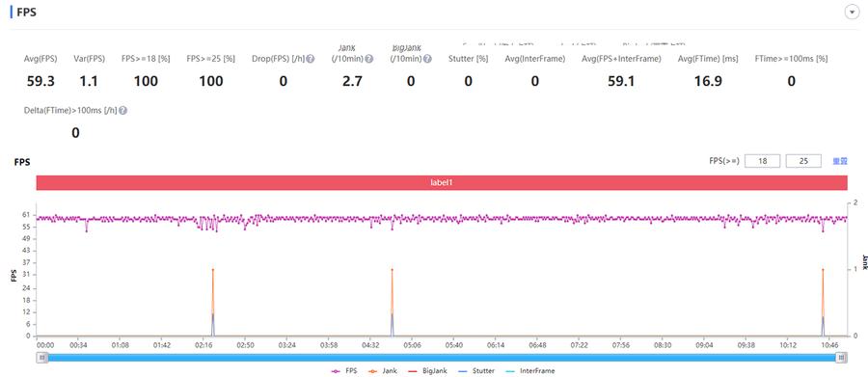The image size is (868, 377).
Task: Click the Avg(FPS+InterFrame) value 59.1
Action: click(x=621, y=81)
